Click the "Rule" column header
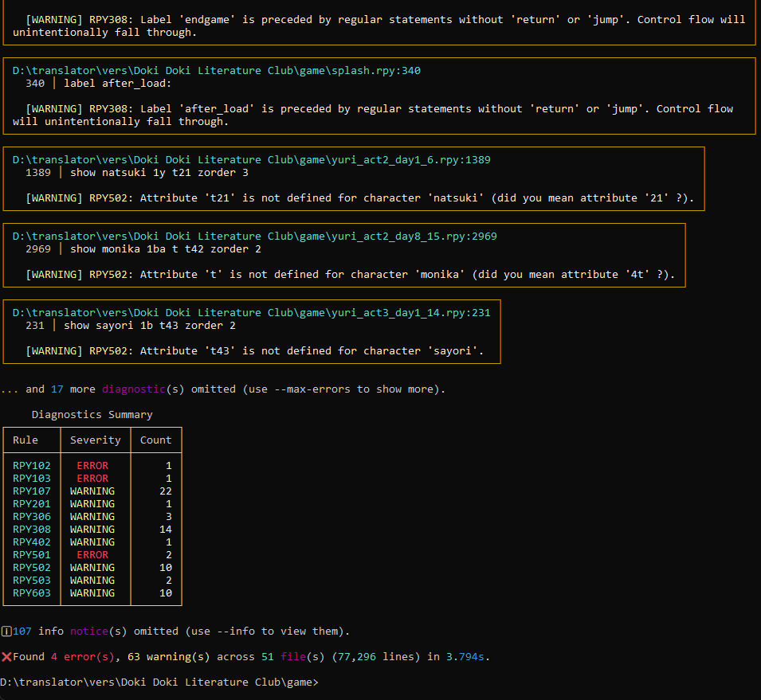The height and width of the screenshot is (700, 761). click(x=25, y=440)
